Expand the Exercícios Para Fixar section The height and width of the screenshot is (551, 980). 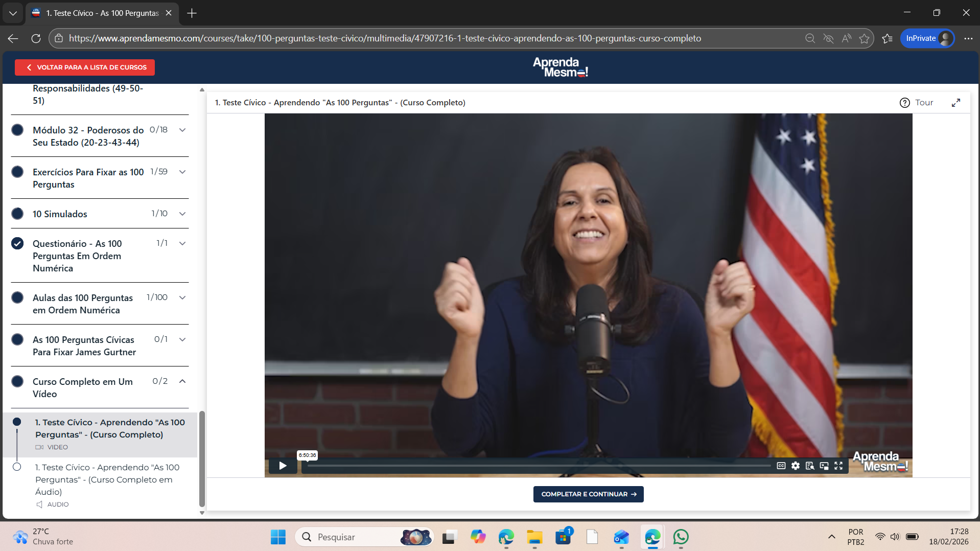pos(182,172)
